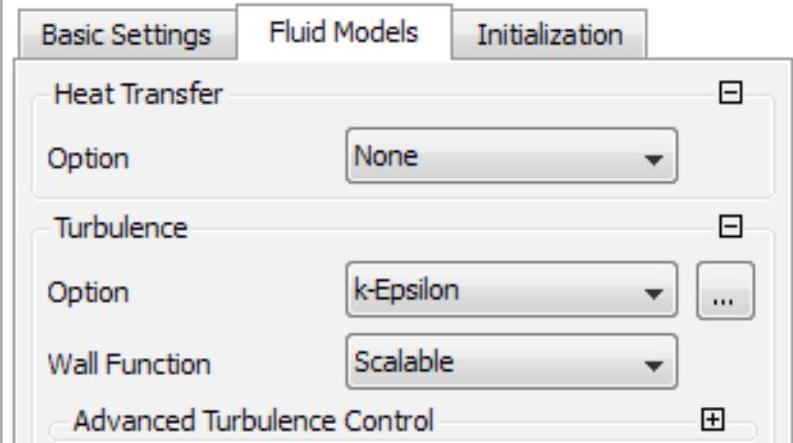Image resolution: width=793 pixels, height=443 pixels.
Task: Click the arrow on the k-Epsilon dropdown
Action: coord(653,294)
